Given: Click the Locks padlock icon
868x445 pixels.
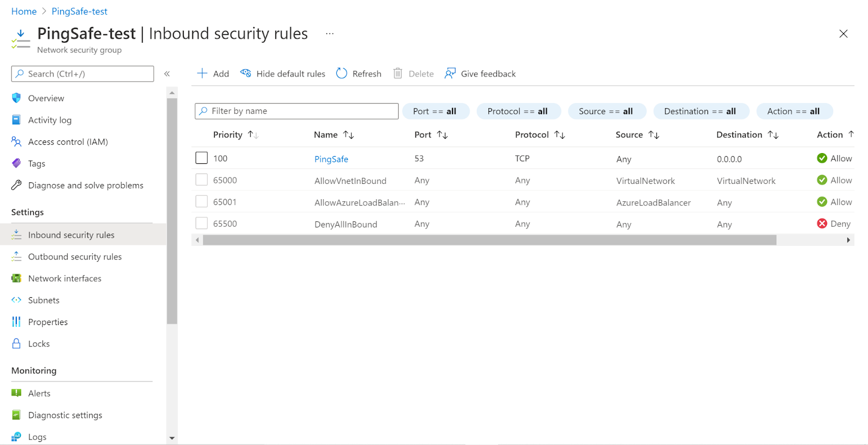Looking at the screenshot, I should pos(16,344).
